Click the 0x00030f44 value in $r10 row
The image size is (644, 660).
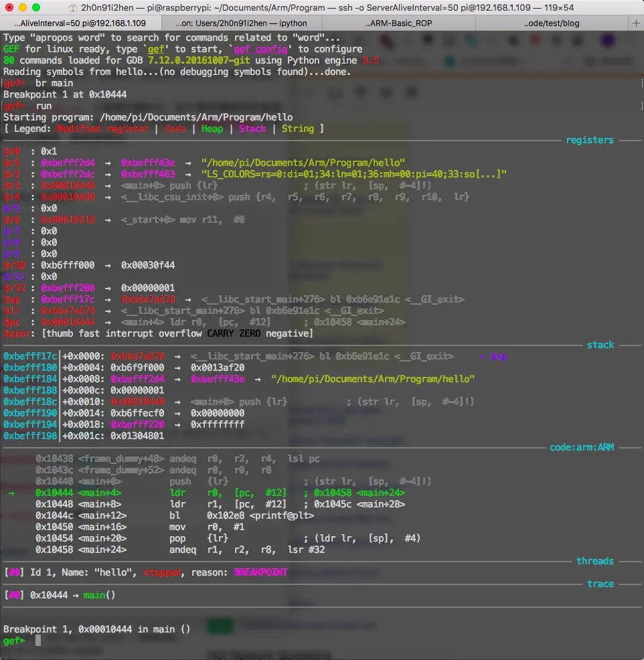[148, 265]
